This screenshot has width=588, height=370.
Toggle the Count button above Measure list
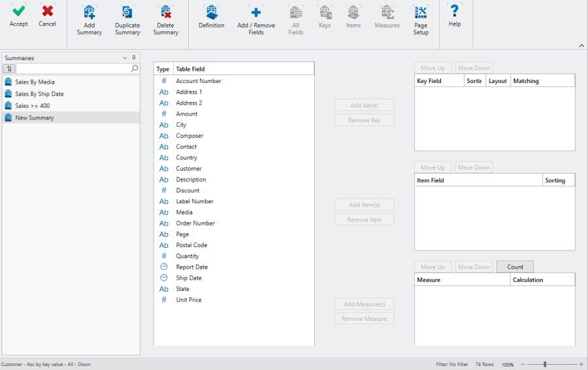click(515, 267)
